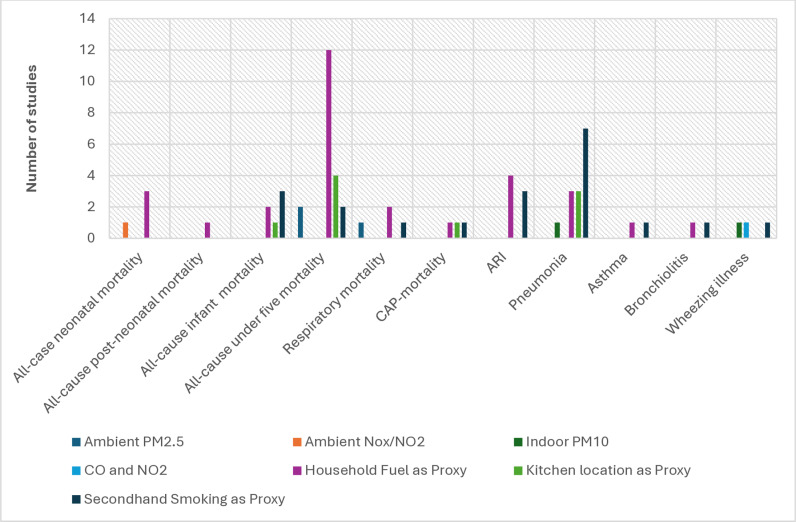Select the 'CO and NO2' legend label

125,470
